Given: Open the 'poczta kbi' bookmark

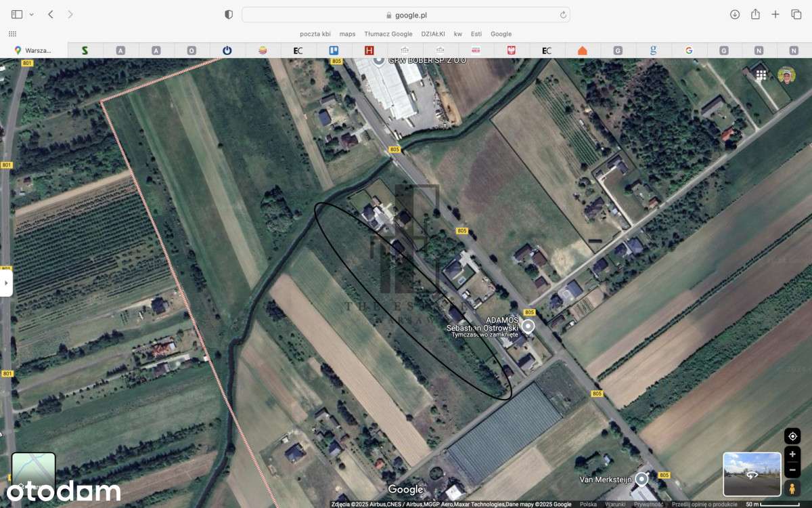Looking at the screenshot, I should click(x=315, y=34).
